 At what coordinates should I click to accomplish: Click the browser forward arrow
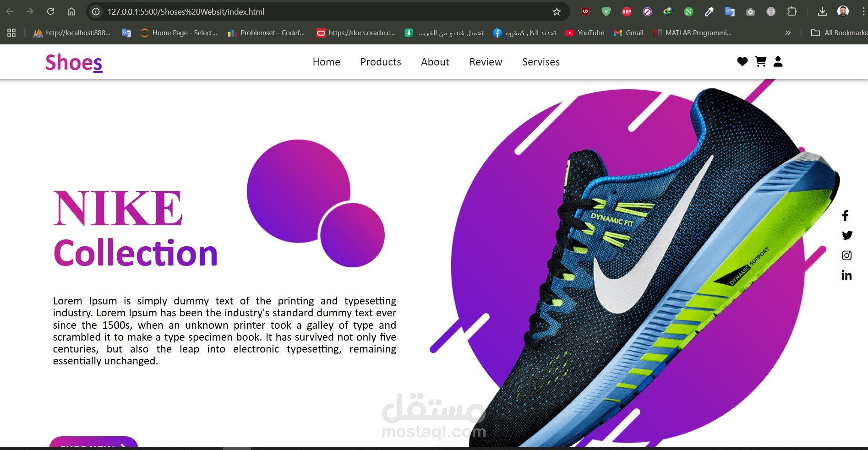pyautogui.click(x=30, y=11)
